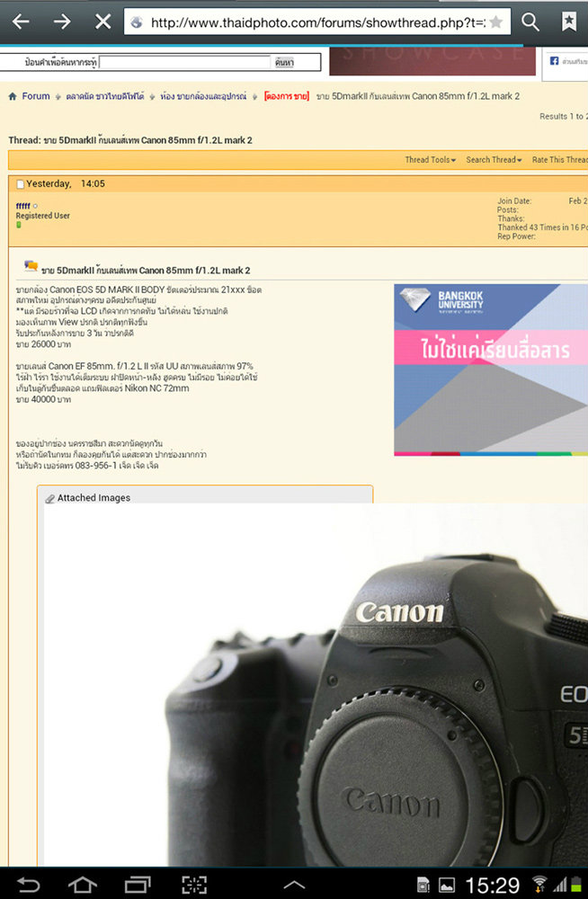Tap the globe site icon in URL bar
Screen dimensions: 588x899
click(x=137, y=22)
